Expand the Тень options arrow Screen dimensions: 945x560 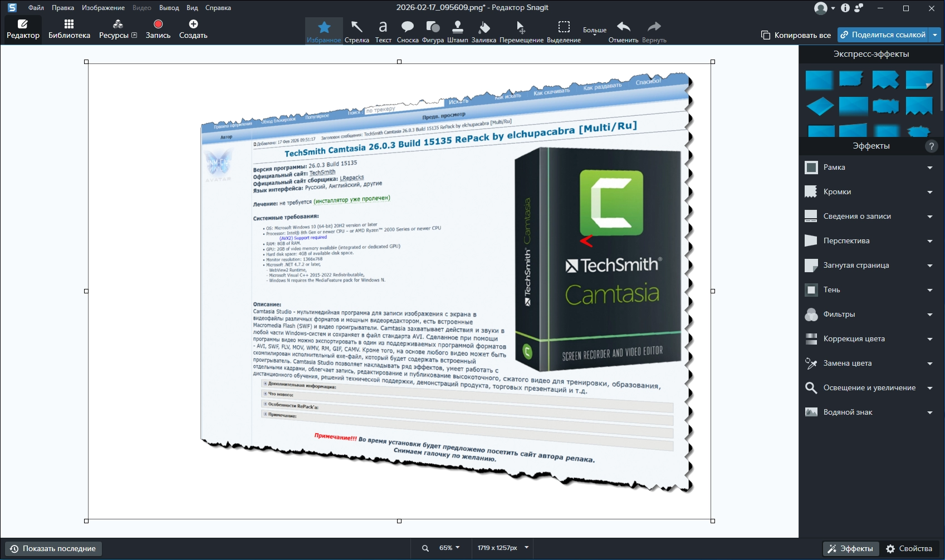pyautogui.click(x=930, y=290)
